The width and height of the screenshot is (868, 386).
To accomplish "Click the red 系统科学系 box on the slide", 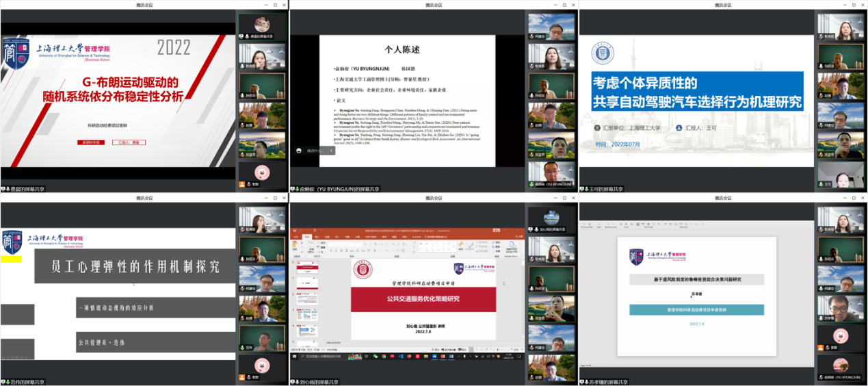I will click(90, 142).
